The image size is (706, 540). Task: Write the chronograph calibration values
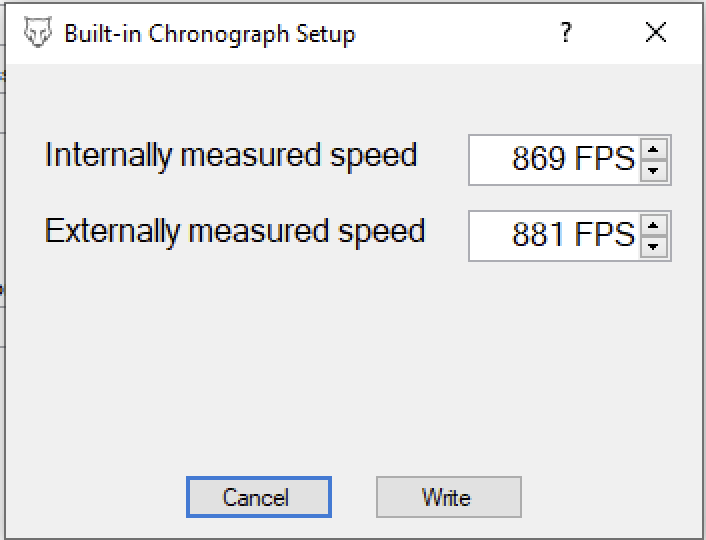[449, 497]
